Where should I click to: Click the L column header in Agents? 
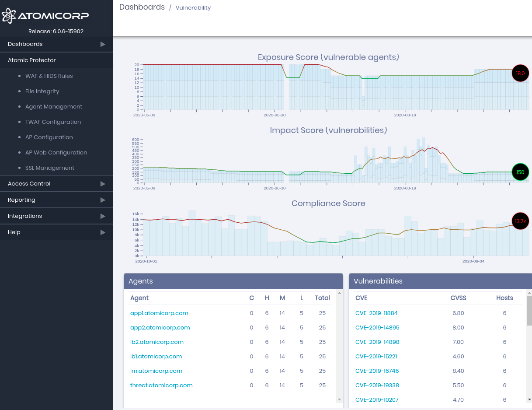pyautogui.click(x=302, y=298)
